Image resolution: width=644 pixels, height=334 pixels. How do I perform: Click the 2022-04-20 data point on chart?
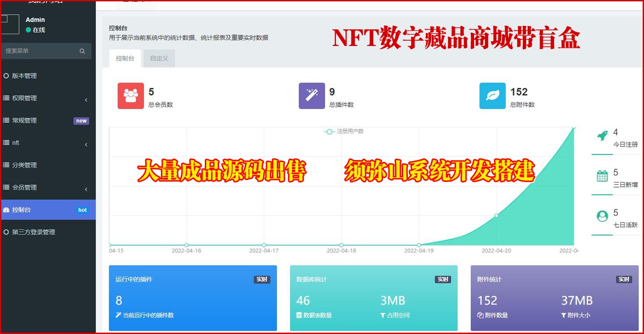coord(496,216)
